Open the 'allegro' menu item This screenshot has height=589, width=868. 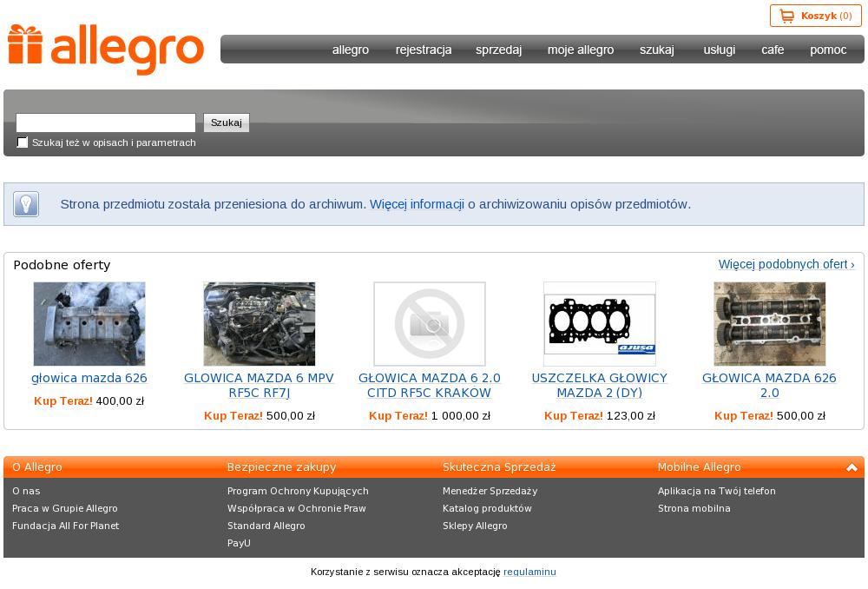pos(351,50)
